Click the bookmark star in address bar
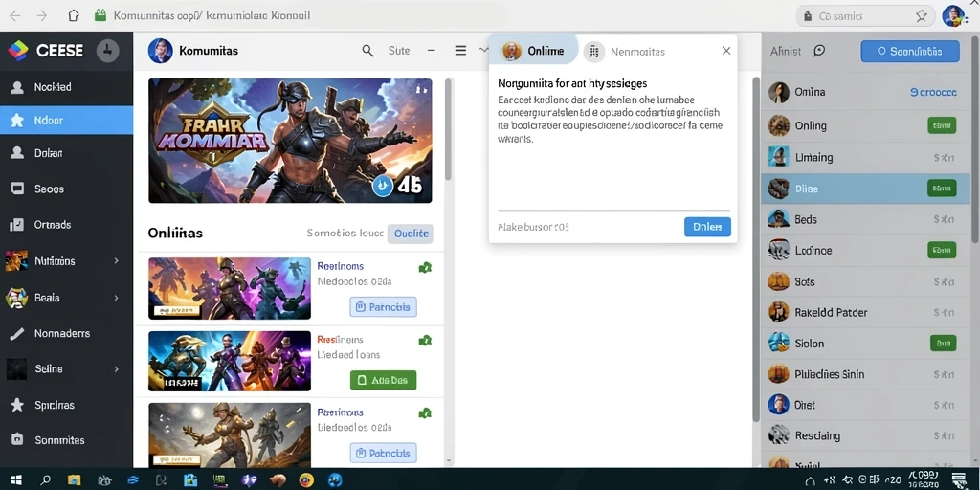Image resolution: width=980 pixels, height=490 pixels. click(921, 16)
